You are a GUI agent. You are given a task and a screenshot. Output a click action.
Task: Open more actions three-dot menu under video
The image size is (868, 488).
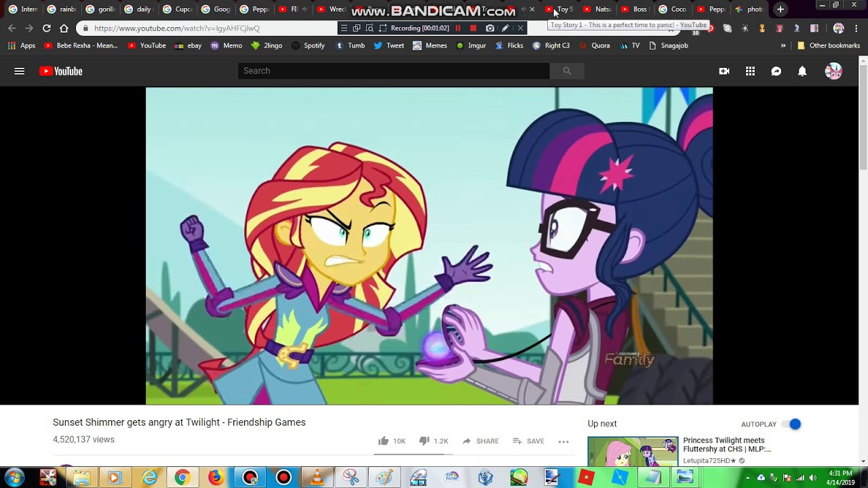(x=564, y=441)
